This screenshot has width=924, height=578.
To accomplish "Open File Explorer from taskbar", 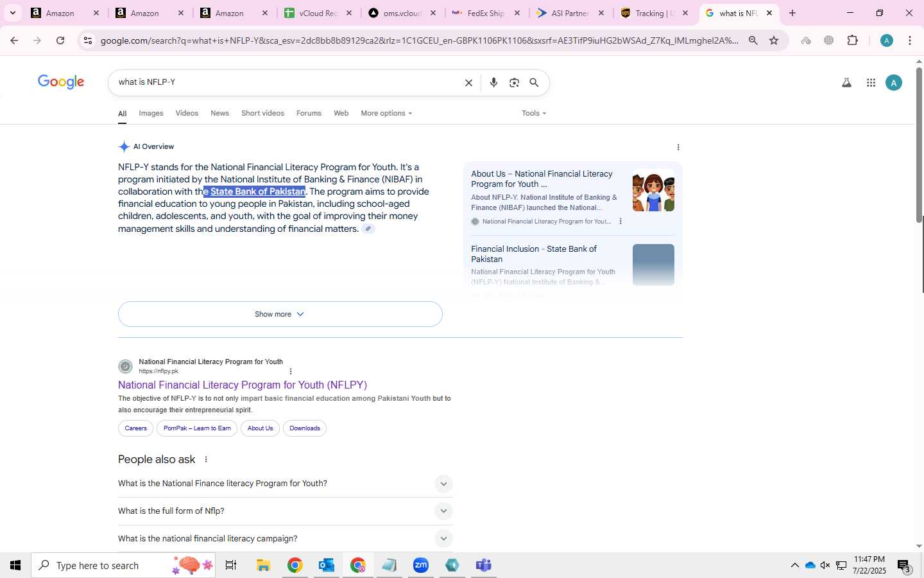I will tap(263, 565).
